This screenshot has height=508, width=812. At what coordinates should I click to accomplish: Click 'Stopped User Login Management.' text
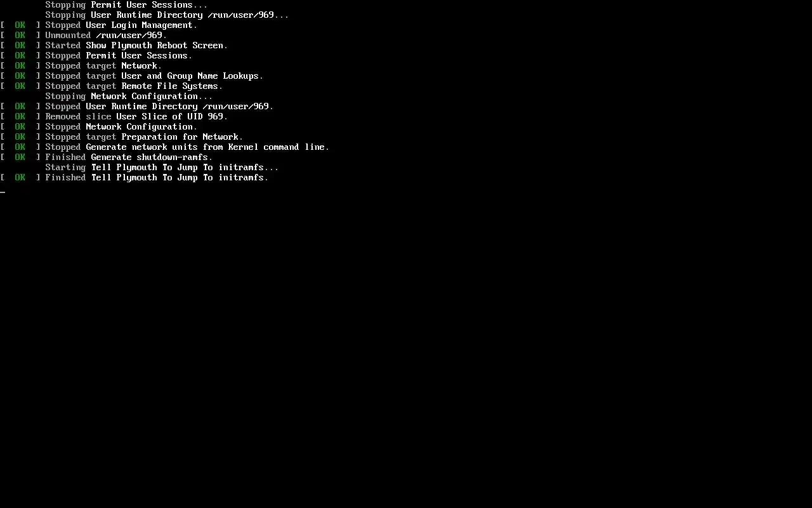(121, 25)
